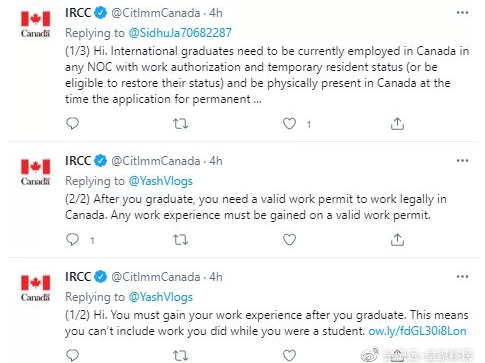The image size is (485, 363).
Task: Share the (2/2) valid work permit tweet
Action: (x=397, y=239)
